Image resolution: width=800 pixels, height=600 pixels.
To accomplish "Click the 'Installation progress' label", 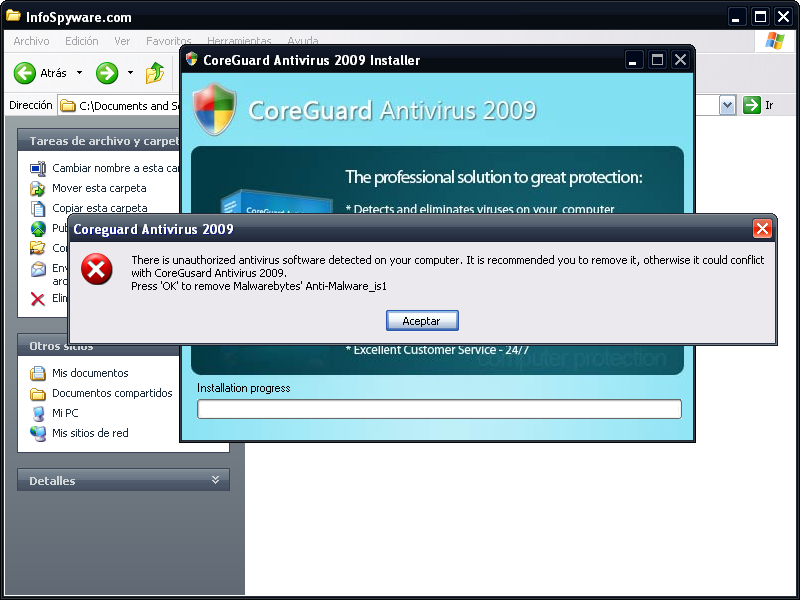I will point(244,388).
